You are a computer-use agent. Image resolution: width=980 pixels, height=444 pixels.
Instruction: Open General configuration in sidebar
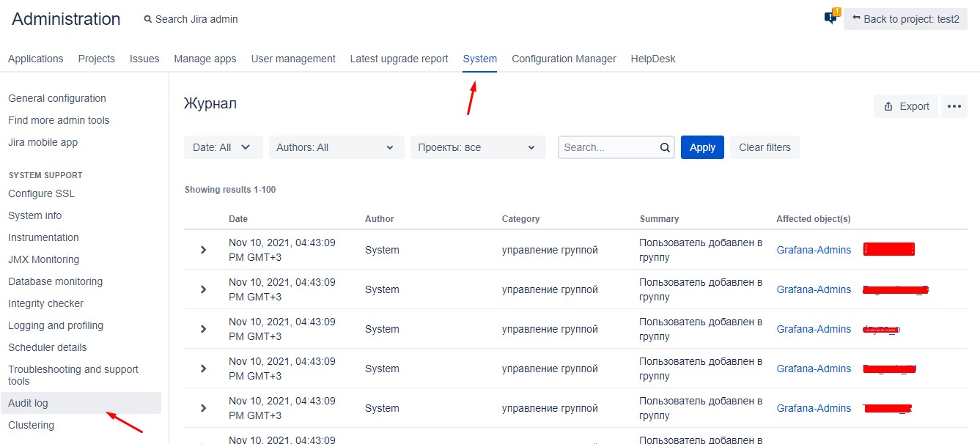[x=57, y=98]
